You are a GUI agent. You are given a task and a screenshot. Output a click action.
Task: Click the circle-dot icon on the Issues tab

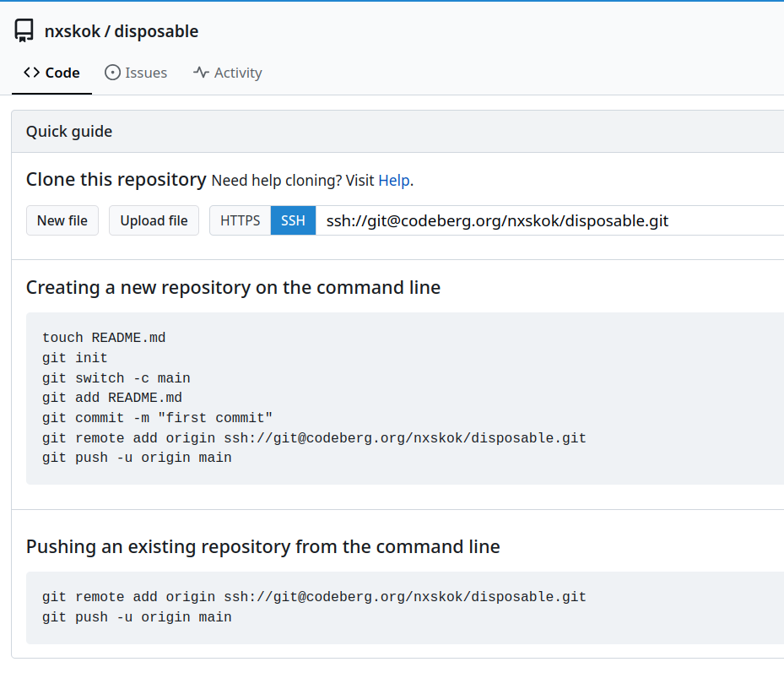[112, 73]
